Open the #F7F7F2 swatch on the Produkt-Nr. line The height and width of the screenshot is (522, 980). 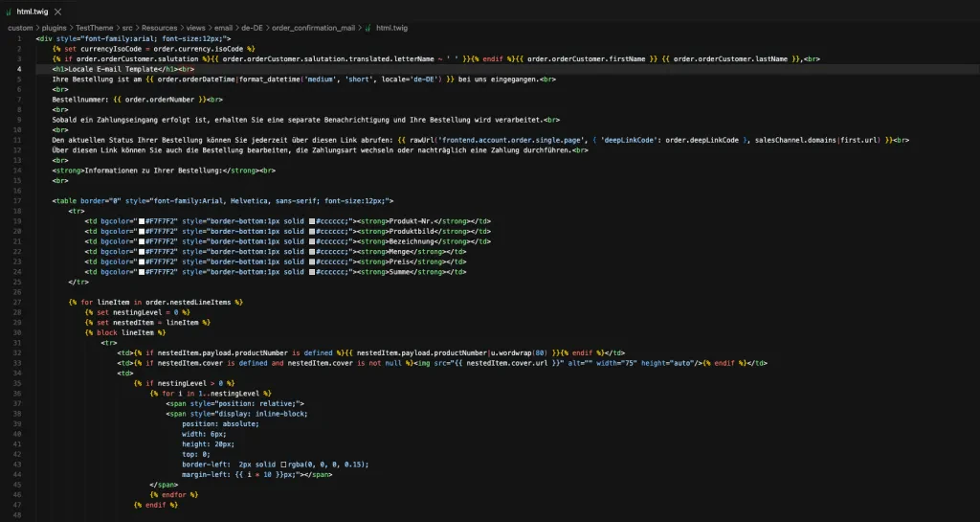[142, 221]
